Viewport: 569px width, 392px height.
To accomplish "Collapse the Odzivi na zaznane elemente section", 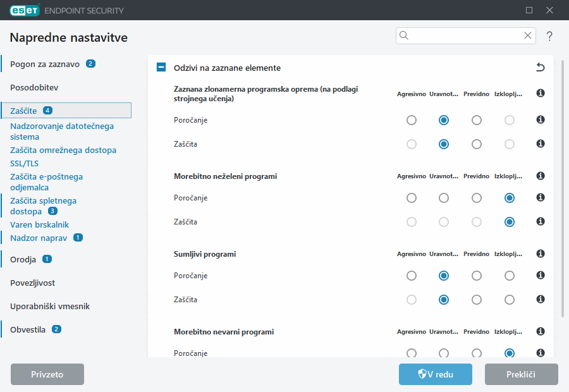I will (161, 68).
